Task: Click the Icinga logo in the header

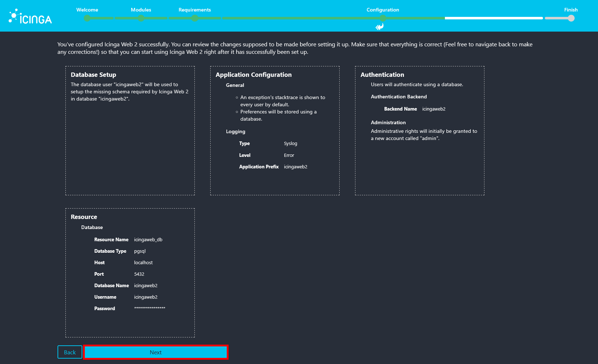Action: 30,16
